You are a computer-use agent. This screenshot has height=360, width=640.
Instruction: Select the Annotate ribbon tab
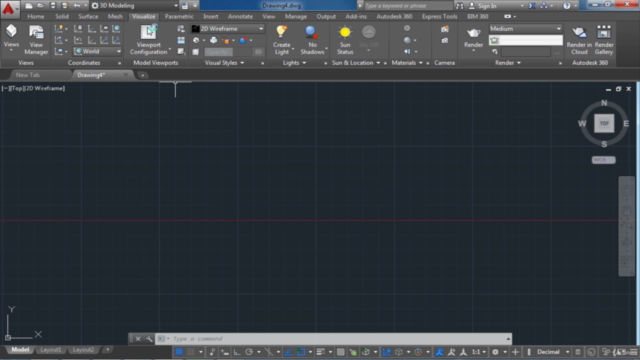point(240,16)
